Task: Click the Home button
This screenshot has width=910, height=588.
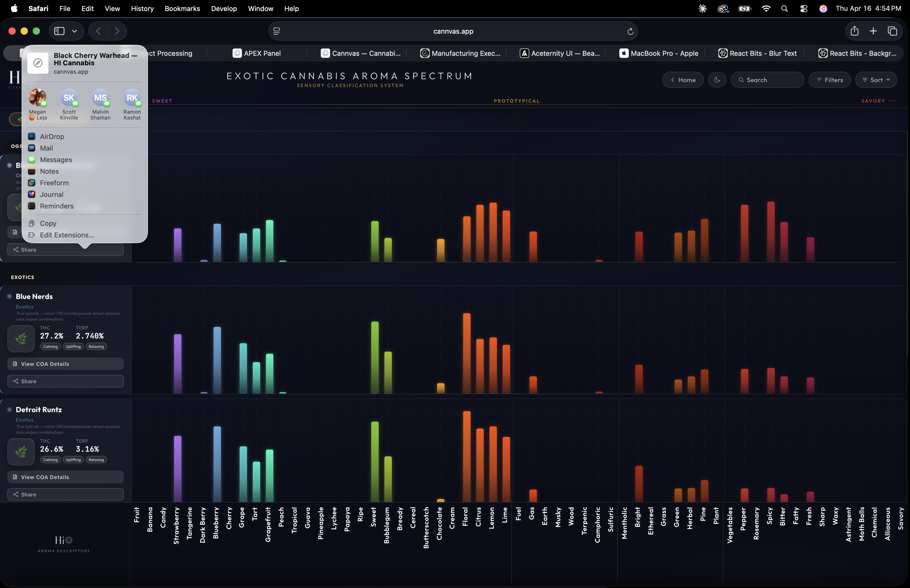Action: [x=683, y=80]
